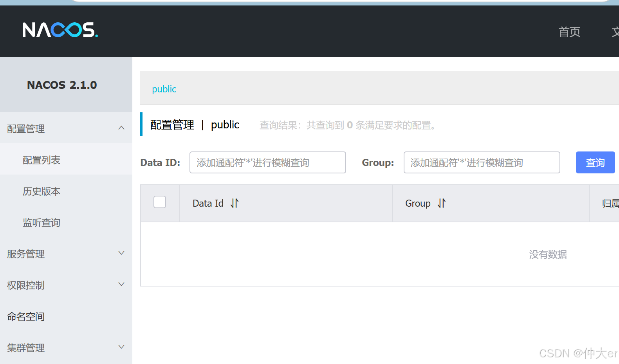Select 服务管理 sidebar section
Viewport: 619px width, 364px height.
pos(66,254)
